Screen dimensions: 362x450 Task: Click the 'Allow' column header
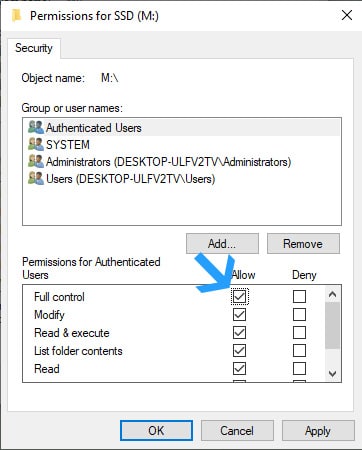pos(244,275)
